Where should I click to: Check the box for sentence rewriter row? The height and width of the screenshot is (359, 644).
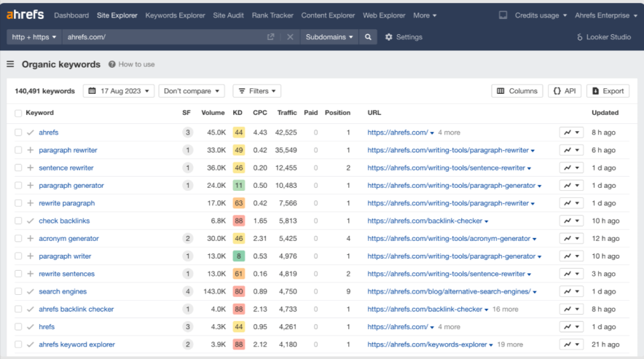coord(18,168)
